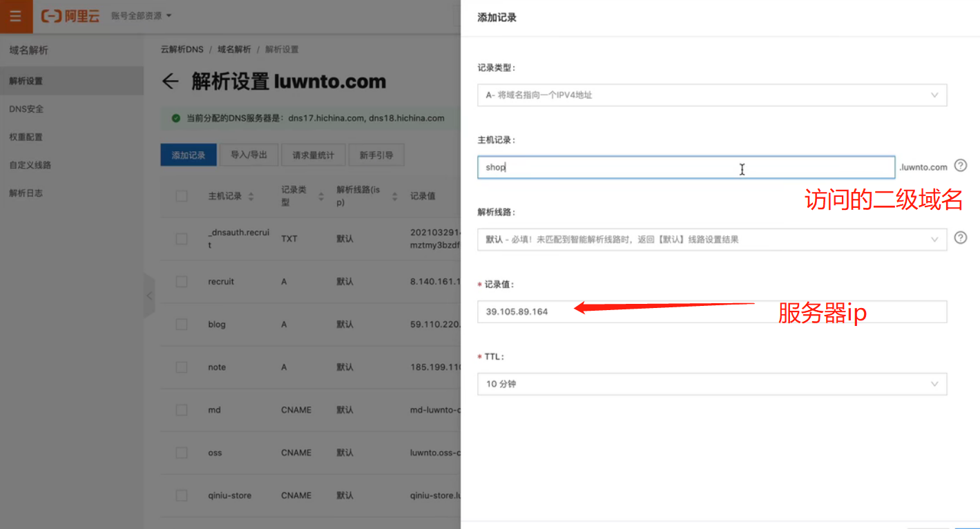Sort by 记录类型 column arrows

[x=321, y=197]
